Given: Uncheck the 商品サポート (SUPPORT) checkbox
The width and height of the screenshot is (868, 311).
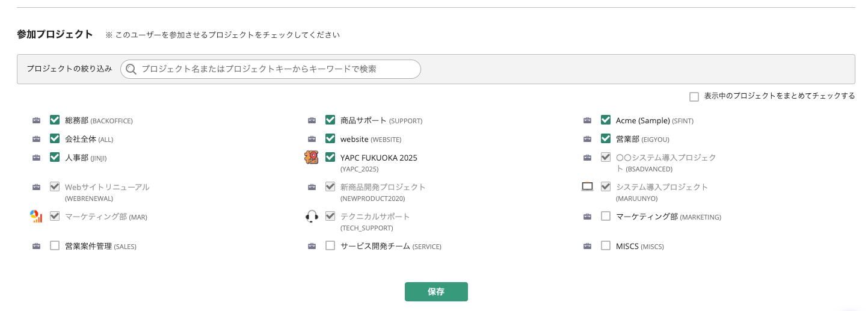Looking at the screenshot, I should [330, 120].
